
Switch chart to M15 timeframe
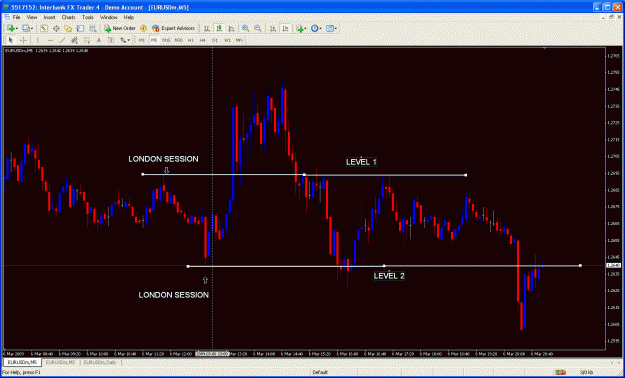point(166,40)
